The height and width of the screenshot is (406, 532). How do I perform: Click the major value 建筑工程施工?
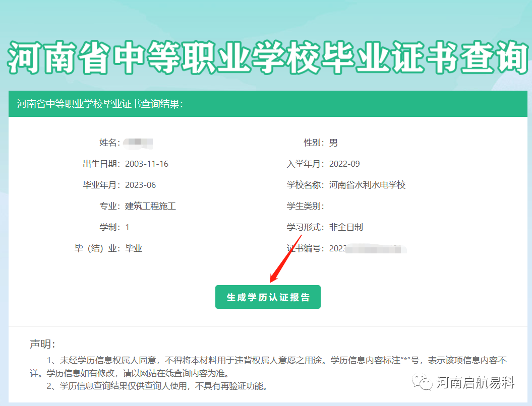click(x=150, y=206)
